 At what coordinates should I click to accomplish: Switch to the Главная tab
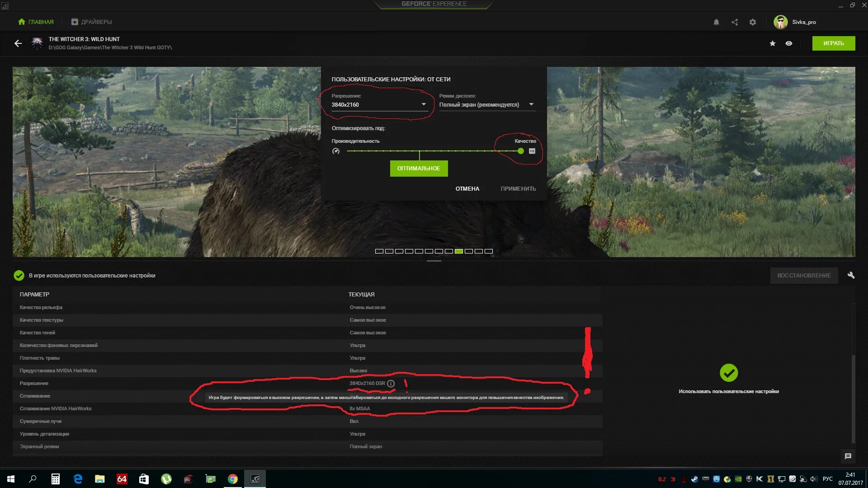[36, 22]
